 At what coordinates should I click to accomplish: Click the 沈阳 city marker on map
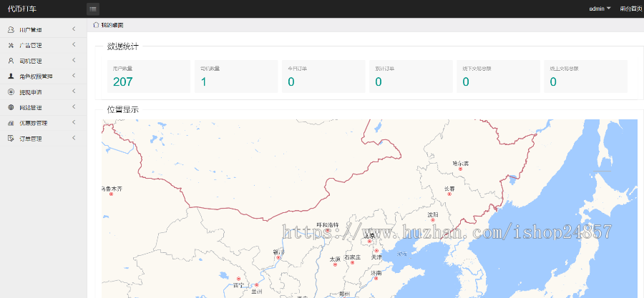coord(432,220)
